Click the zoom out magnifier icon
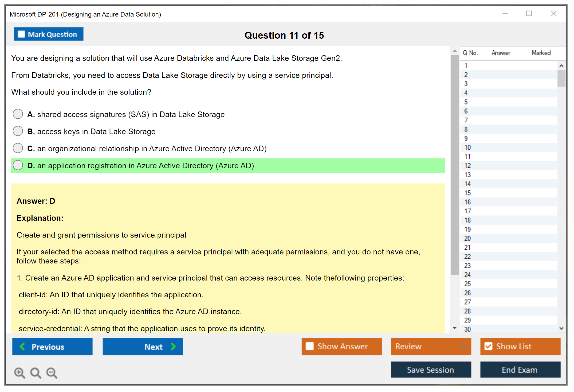The image size is (574, 392). click(x=52, y=373)
